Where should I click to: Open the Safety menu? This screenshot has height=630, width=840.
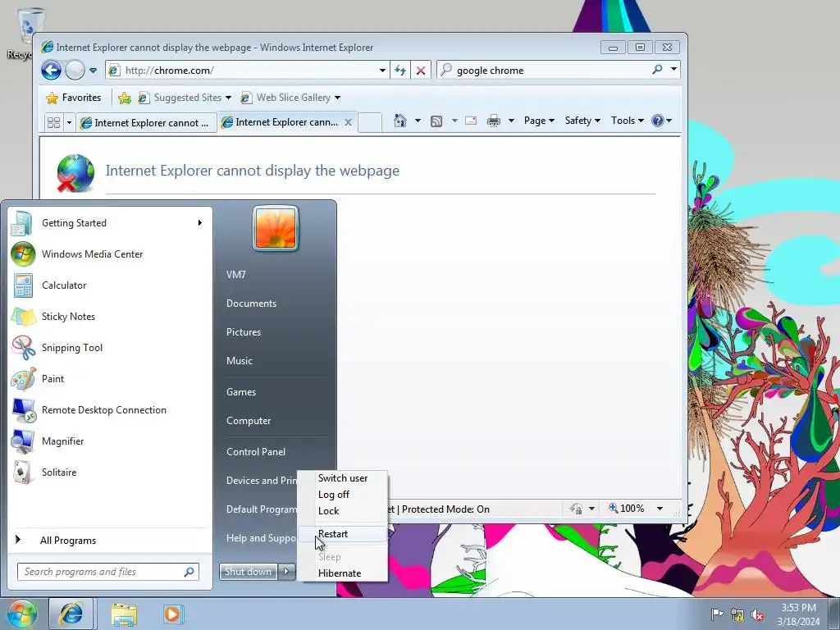point(582,121)
